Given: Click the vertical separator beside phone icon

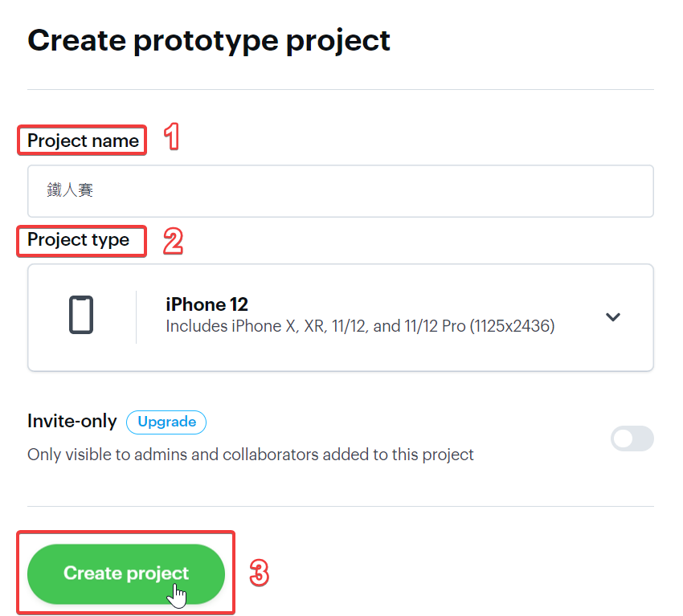Looking at the screenshot, I should [x=136, y=317].
